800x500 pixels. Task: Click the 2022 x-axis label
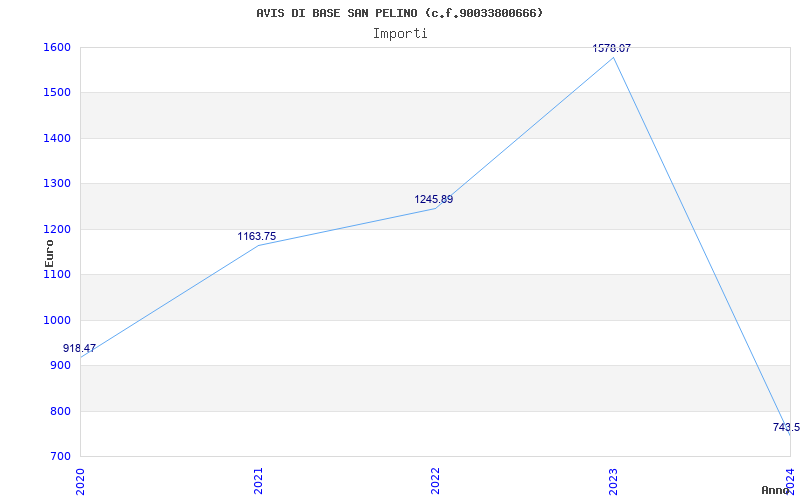435,481
